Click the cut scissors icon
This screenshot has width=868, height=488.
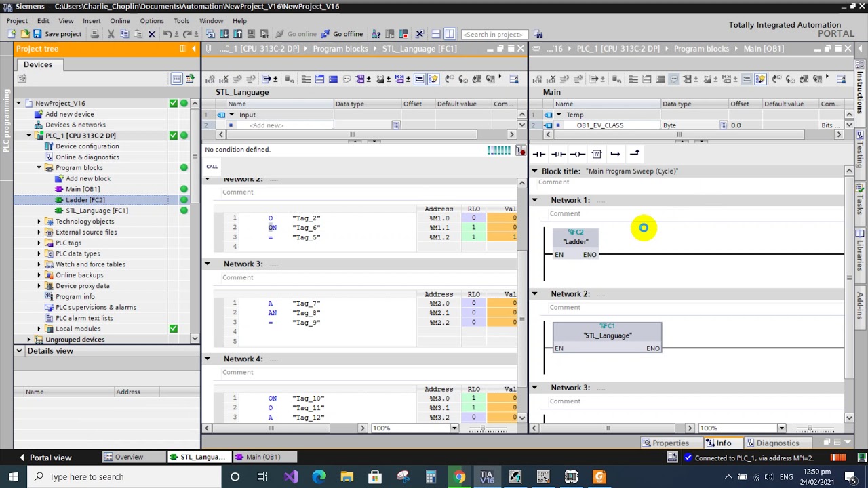coord(111,34)
